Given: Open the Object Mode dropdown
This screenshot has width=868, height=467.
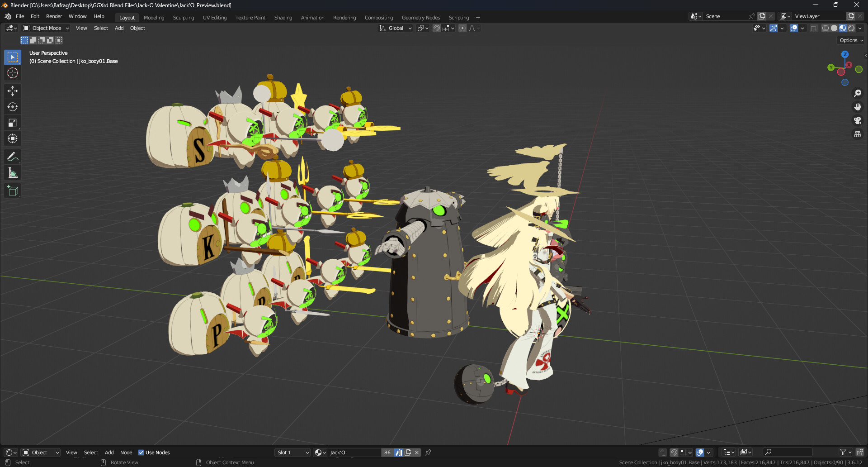Looking at the screenshot, I should (x=45, y=28).
